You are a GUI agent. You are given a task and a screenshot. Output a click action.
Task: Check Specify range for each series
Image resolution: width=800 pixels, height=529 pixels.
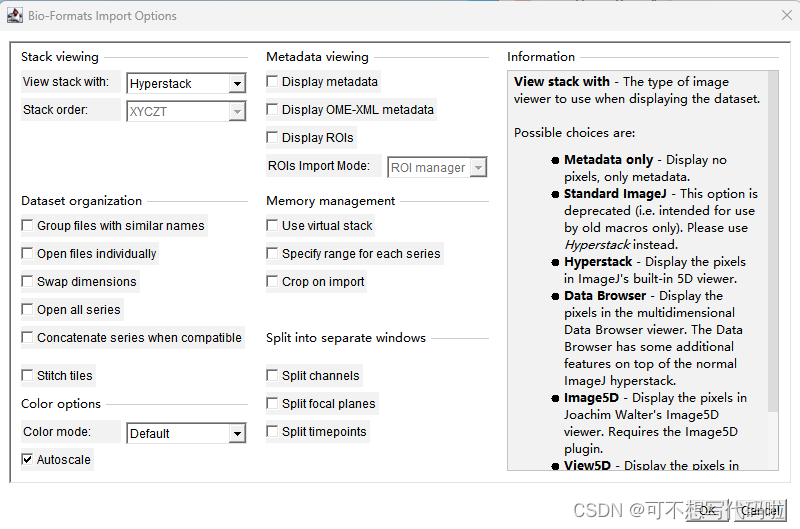point(272,253)
